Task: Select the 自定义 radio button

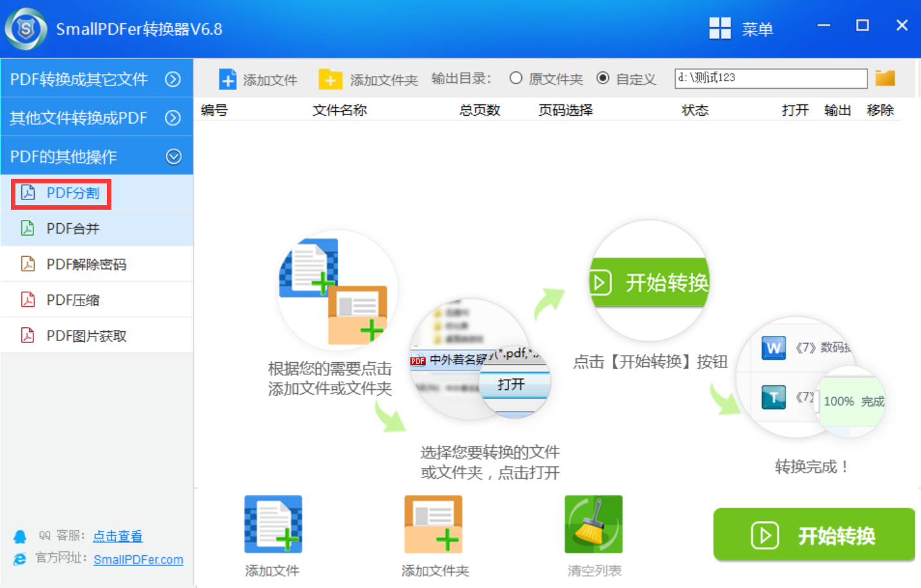Action: (x=602, y=78)
